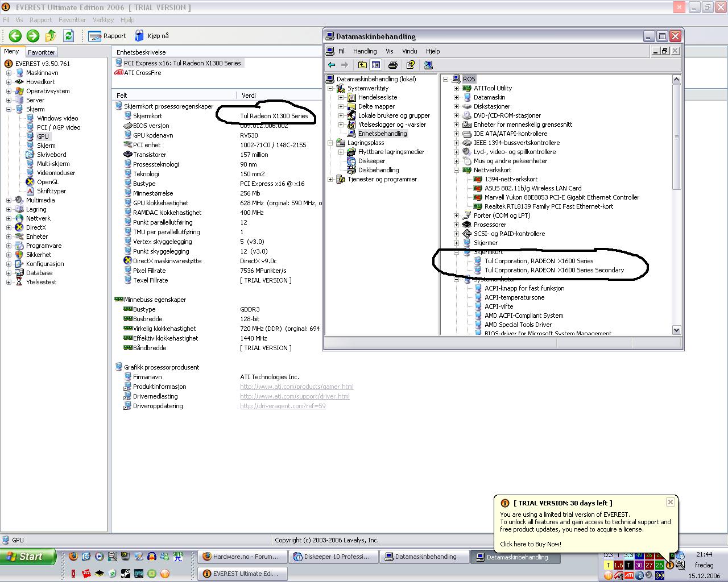Collapse Systemverktøy in console tree

coord(330,88)
